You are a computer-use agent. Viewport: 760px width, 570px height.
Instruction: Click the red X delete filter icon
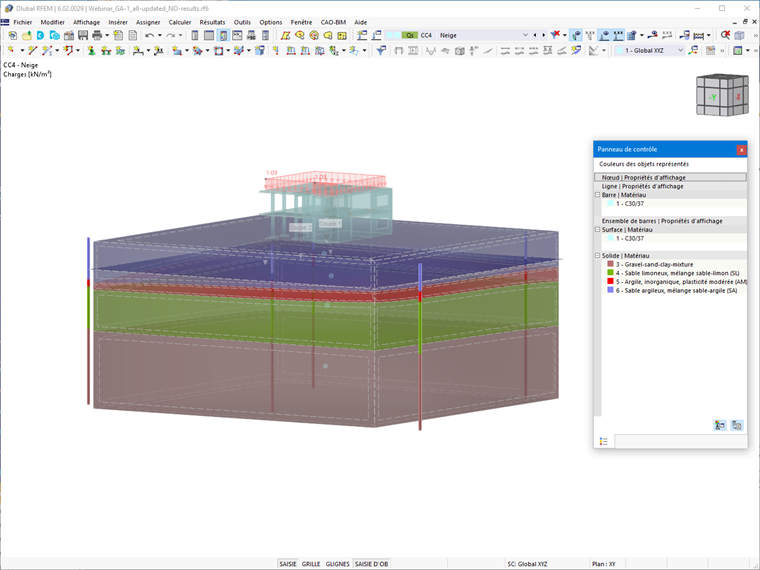[555, 35]
